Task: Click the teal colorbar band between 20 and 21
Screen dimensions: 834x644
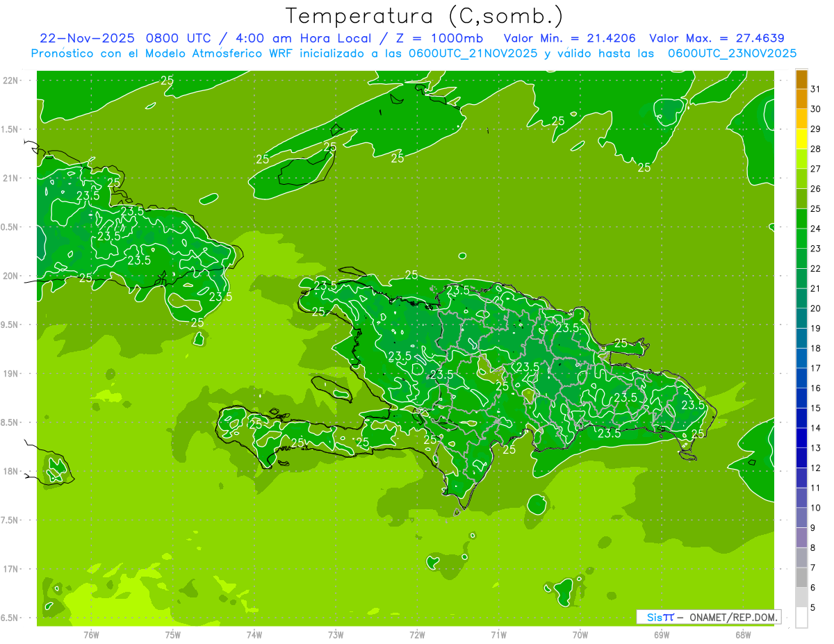Action: pos(801,299)
